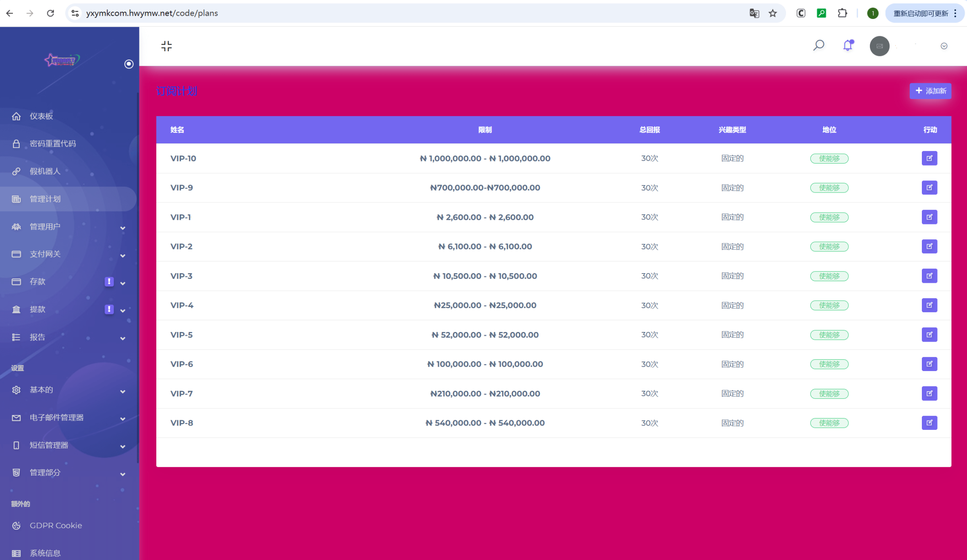Toggle the sidebar radio button near logo
This screenshot has width=967, height=560.
[129, 64]
